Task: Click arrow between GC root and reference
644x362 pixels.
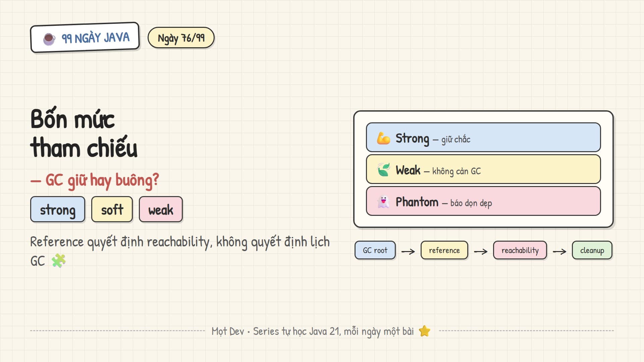Action: coord(408,251)
